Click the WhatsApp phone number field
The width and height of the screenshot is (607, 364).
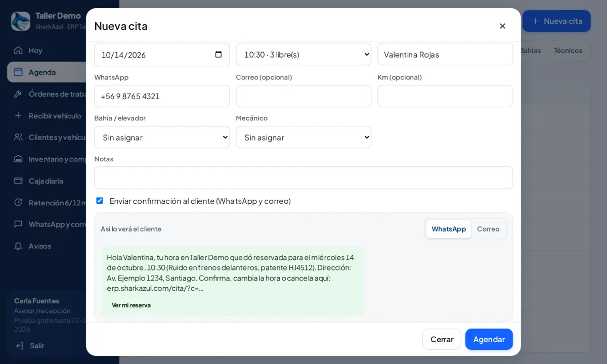coord(162,96)
